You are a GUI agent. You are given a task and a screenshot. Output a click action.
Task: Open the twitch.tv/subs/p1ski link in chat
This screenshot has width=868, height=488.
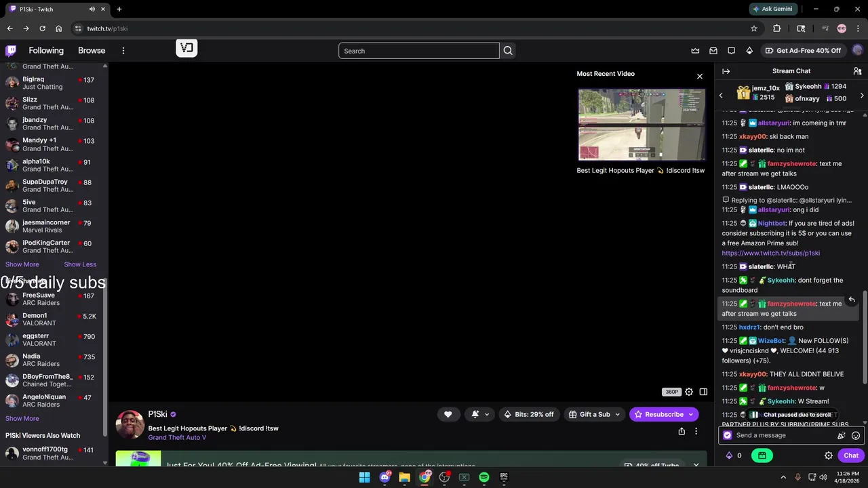[x=770, y=253]
